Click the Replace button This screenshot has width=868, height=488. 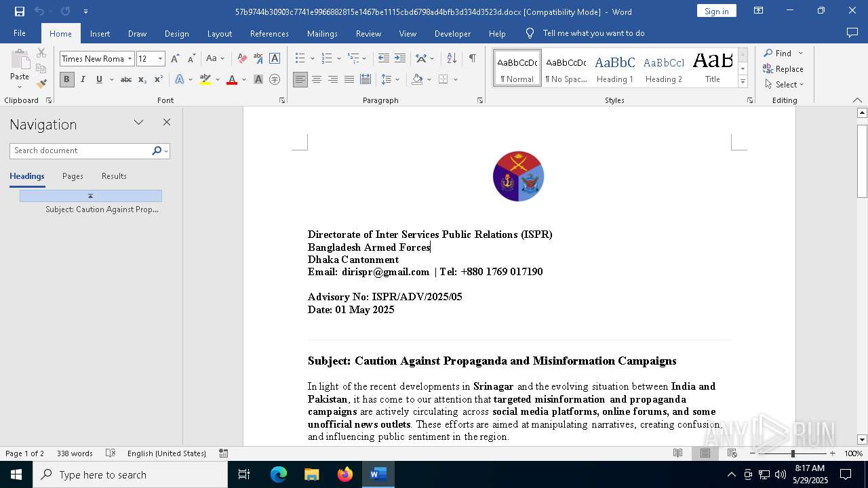[783, 69]
